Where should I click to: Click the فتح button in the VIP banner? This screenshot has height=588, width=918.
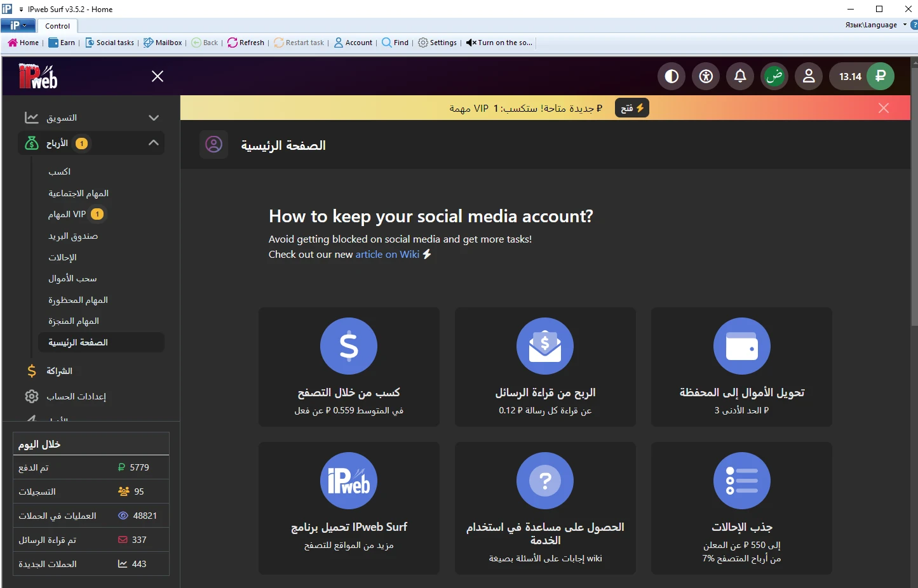point(631,107)
